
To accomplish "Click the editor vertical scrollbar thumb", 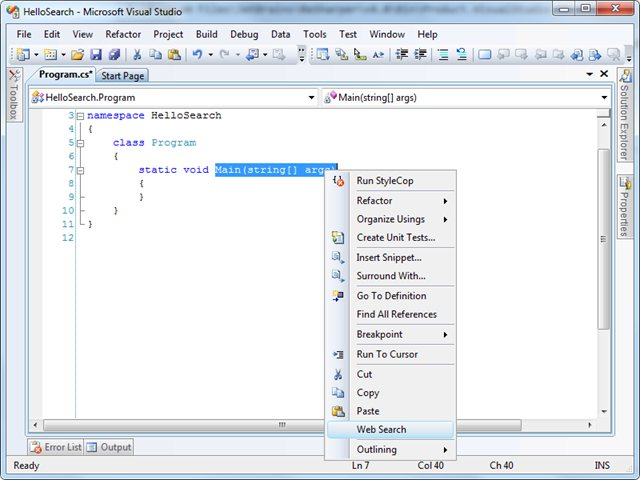I will 604,239.
